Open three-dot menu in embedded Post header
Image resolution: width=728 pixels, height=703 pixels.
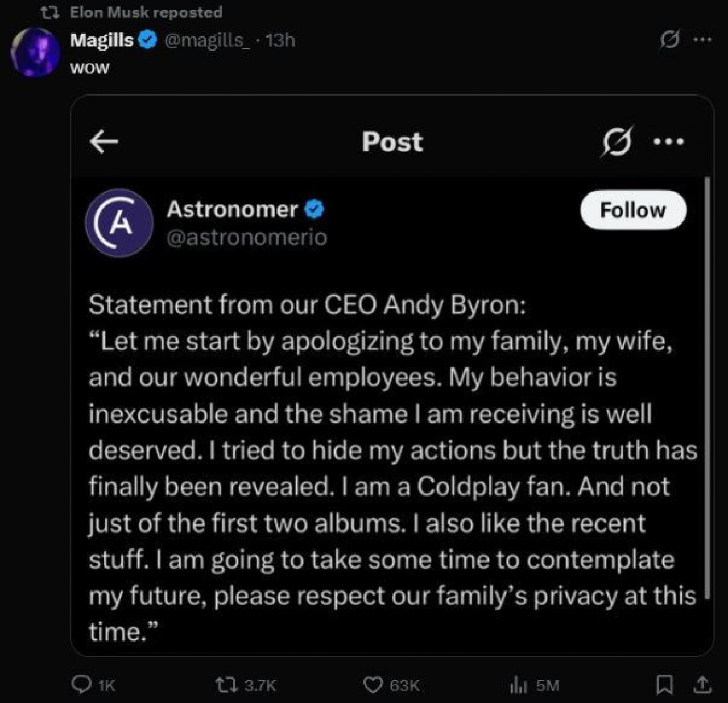[x=669, y=142]
